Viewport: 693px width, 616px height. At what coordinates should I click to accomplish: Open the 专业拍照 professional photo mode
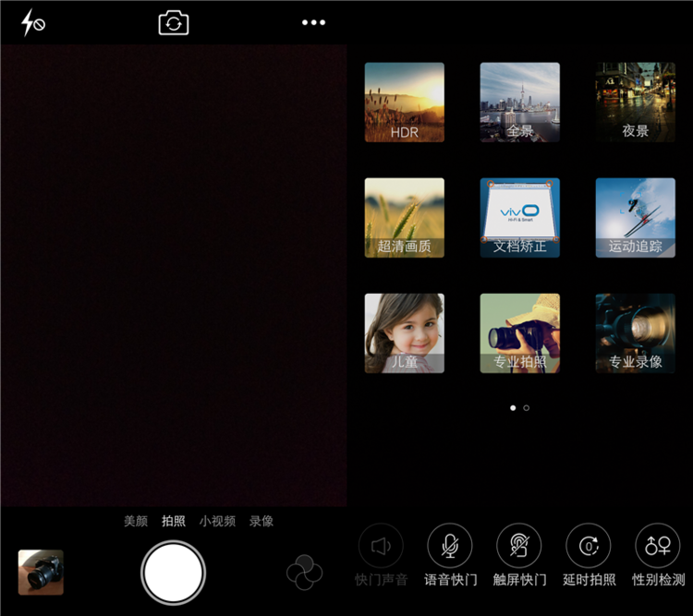click(519, 333)
